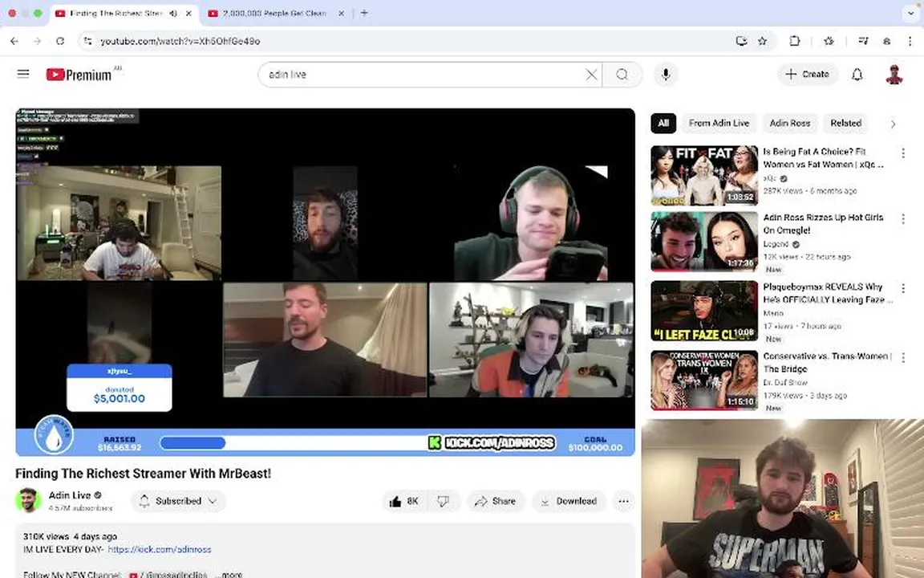Open the Chrome three-dot menu
This screenshot has width=924, height=578.
(x=910, y=41)
